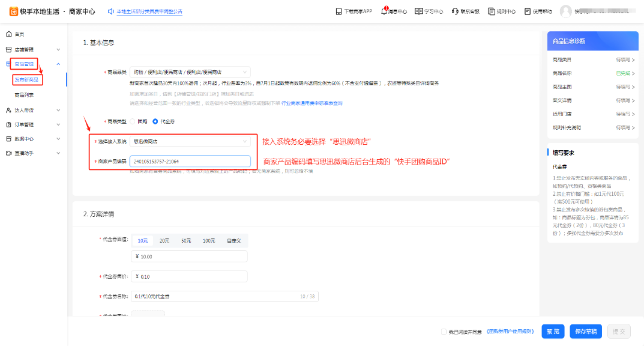Click the Kuaishou orange logo icon
Screen dimensions: 644x346
click(x=14, y=11)
